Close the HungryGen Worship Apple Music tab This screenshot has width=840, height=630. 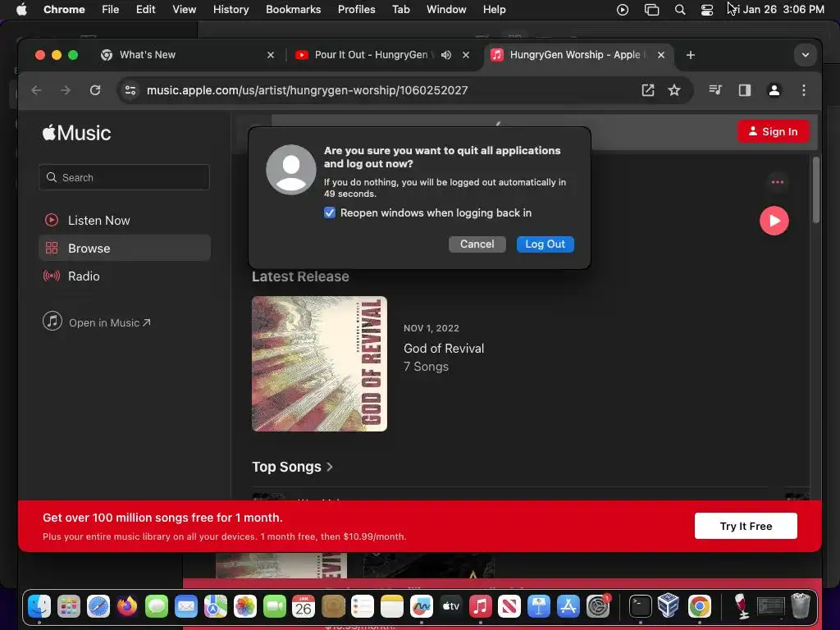[661, 55]
